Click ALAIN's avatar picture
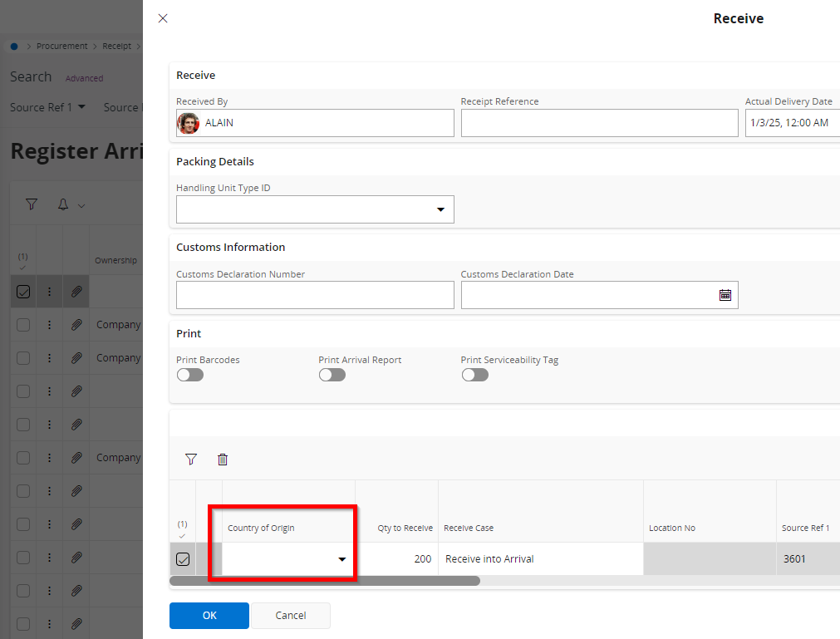The width and height of the screenshot is (840, 639). pyautogui.click(x=188, y=123)
